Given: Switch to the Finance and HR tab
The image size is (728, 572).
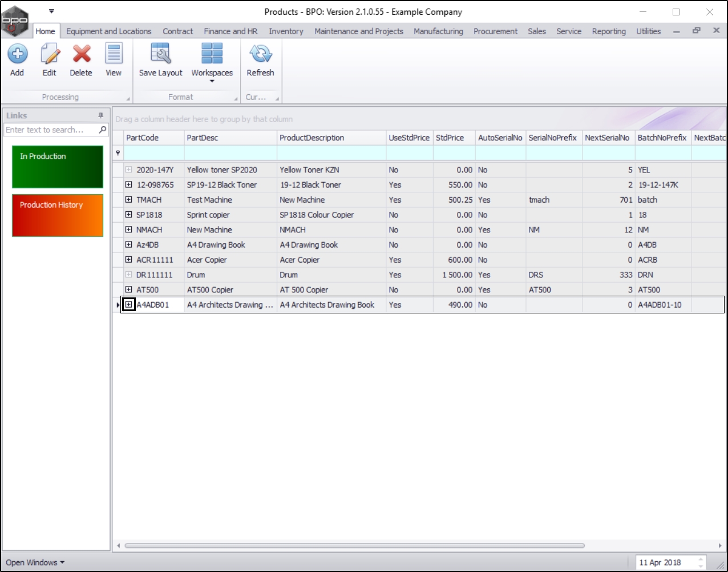Looking at the screenshot, I should (x=231, y=31).
